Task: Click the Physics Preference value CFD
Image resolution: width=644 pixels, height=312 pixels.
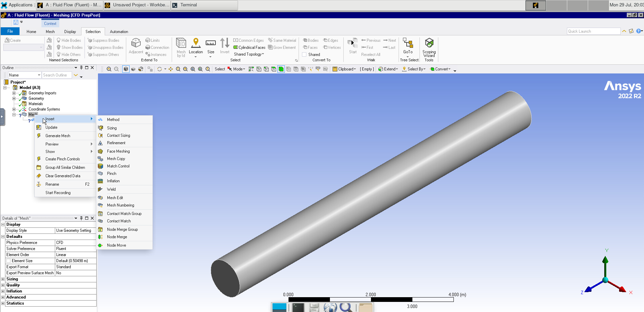Action: pyautogui.click(x=75, y=243)
